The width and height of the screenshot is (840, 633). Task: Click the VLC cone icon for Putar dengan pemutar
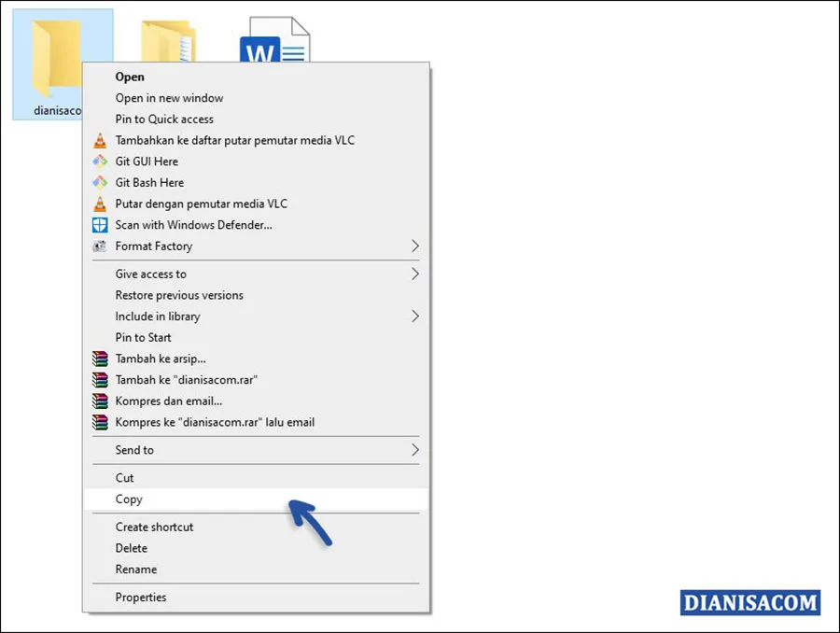tap(100, 204)
